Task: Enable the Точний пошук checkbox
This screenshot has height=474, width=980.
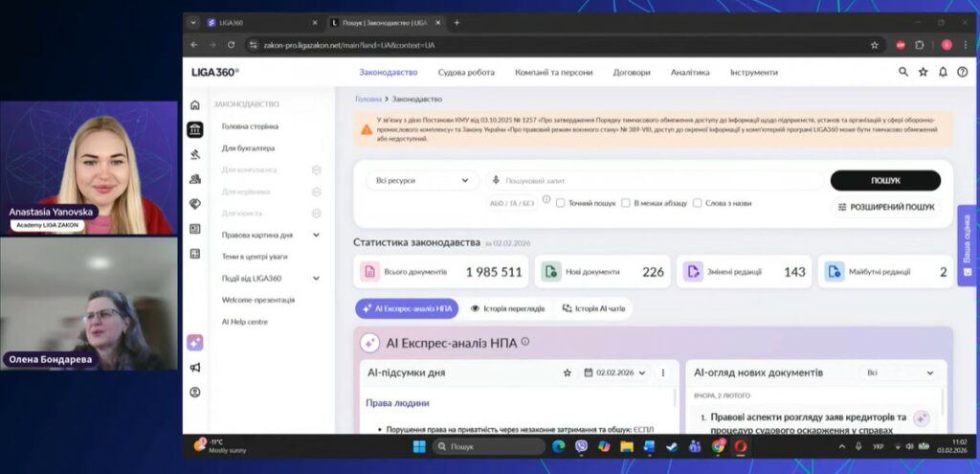Action: [x=561, y=203]
